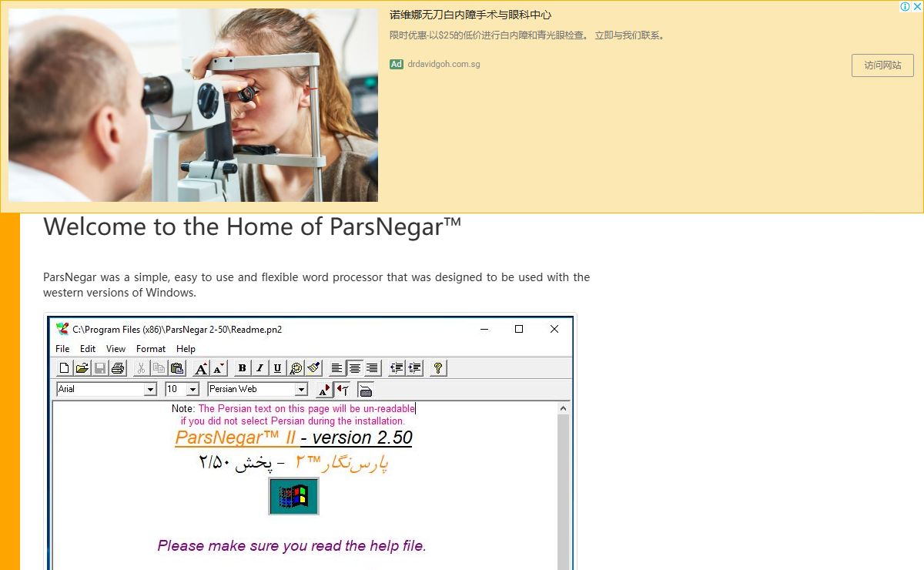Switch to right-to-left text direction
The height and width of the screenshot is (570, 924).
342,390
